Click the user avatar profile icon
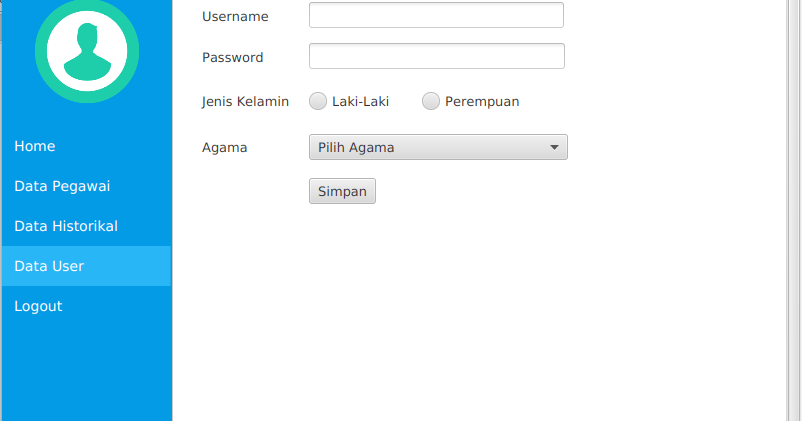 (87, 51)
